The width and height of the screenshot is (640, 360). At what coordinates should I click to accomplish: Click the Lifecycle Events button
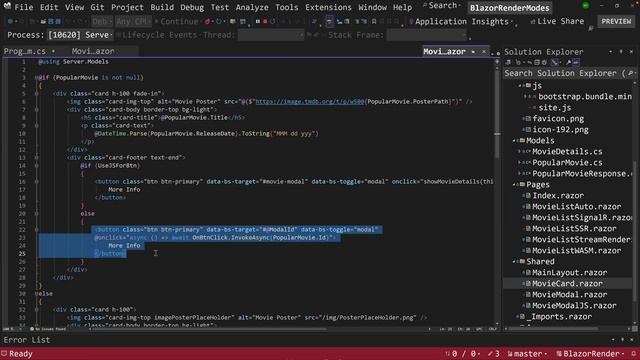click(x=157, y=35)
